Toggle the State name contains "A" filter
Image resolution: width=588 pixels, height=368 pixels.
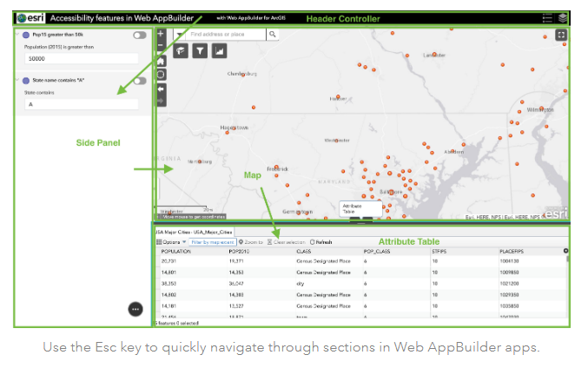[140, 81]
